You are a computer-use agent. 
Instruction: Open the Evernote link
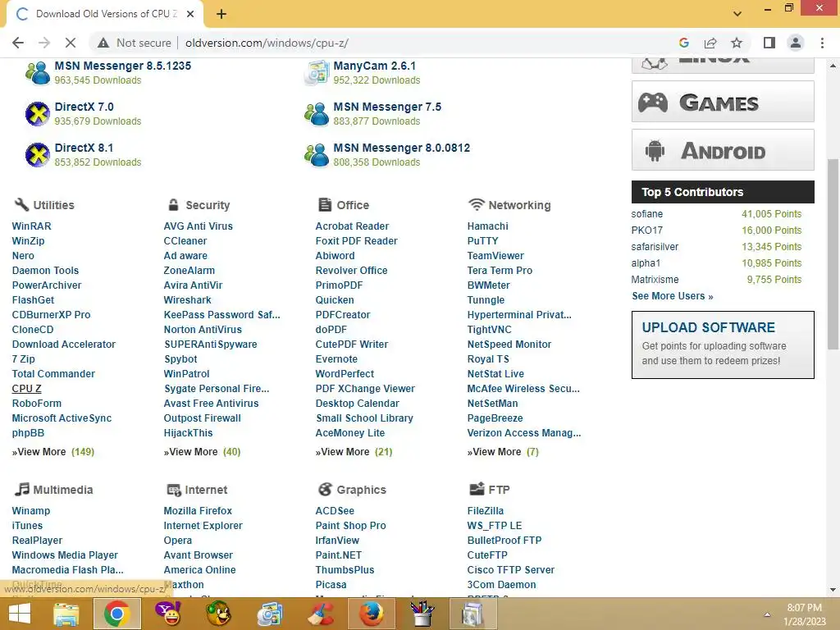pos(336,359)
